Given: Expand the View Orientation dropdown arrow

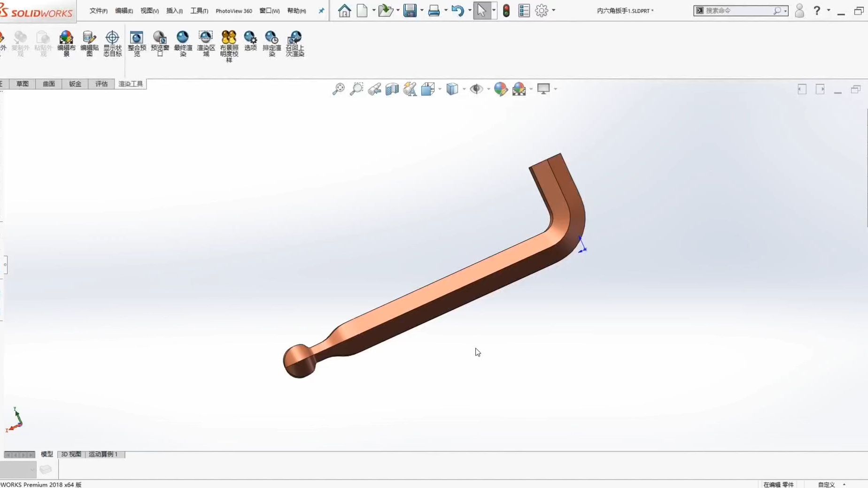Looking at the screenshot, I should tap(439, 89).
